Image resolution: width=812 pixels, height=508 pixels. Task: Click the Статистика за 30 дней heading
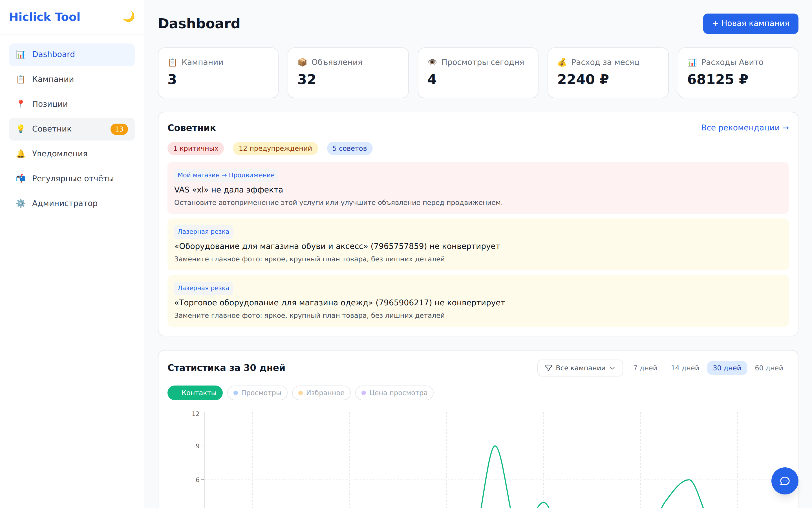(x=226, y=368)
